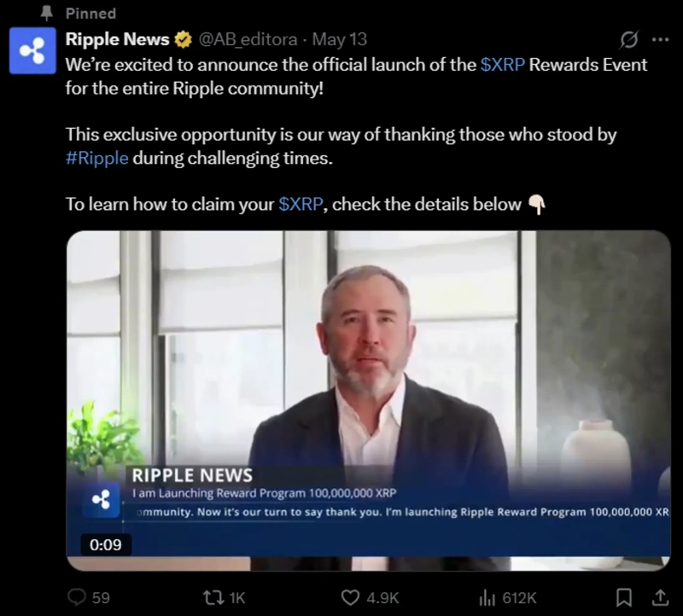Open the #Ripple hashtag
The width and height of the screenshot is (683, 616).
pyautogui.click(x=97, y=159)
